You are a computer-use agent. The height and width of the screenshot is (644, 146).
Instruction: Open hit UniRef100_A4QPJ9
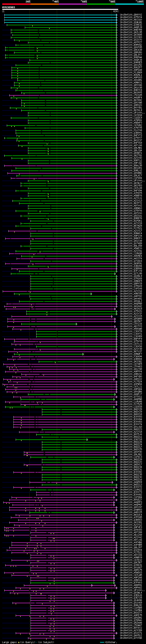(131, 27)
